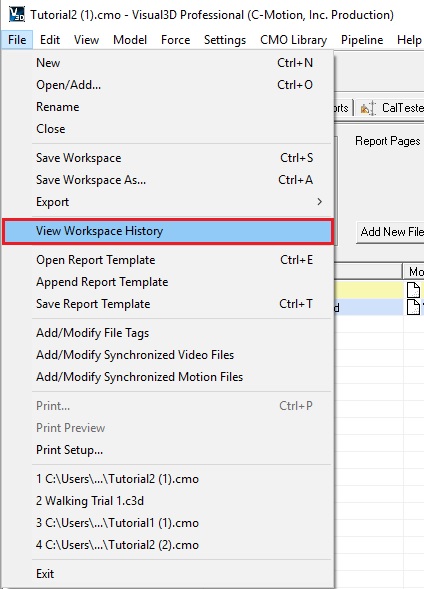The image size is (424, 589).
Task: Open the Force menu
Action: point(175,40)
